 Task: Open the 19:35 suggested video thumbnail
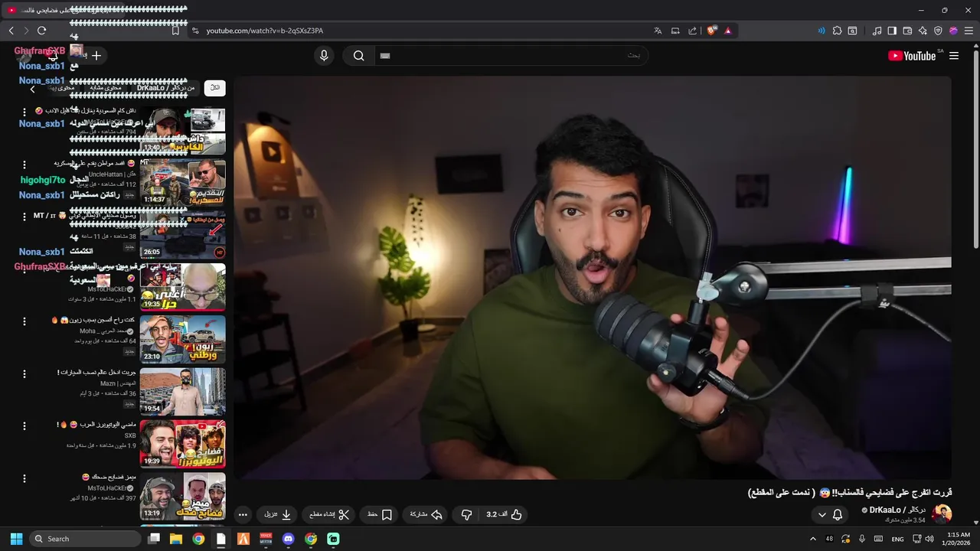point(183,287)
